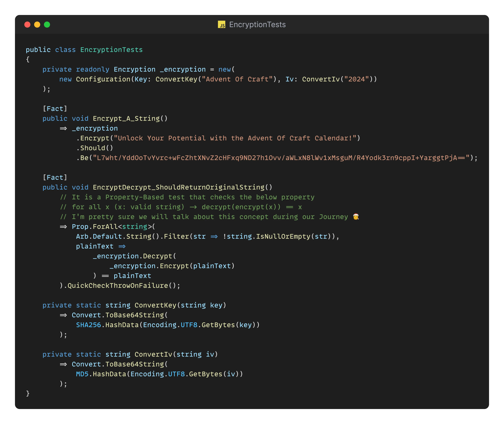Viewport: 504px width, 424px height.
Task: Click the readonly keyword
Action: [93, 69]
